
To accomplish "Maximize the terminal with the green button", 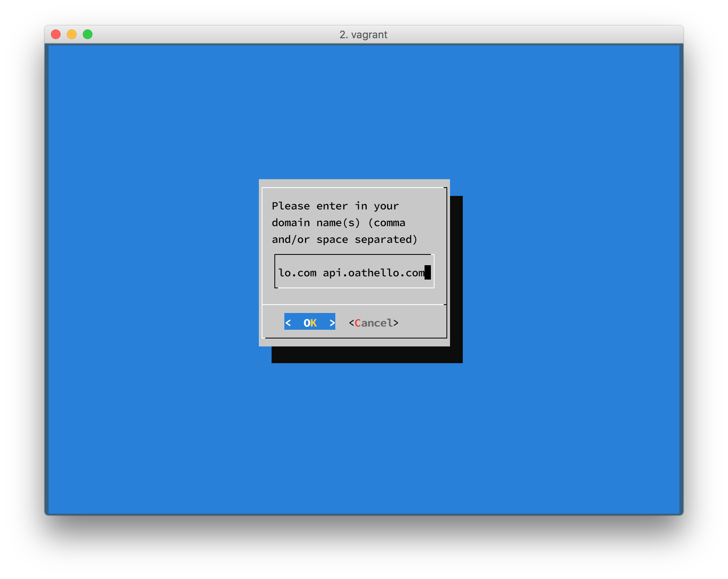I will coord(88,35).
